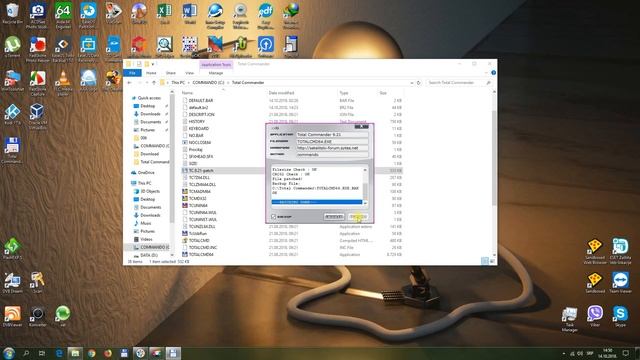Open the TeamViewer desktop shortcut
The height and width of the screenshot is (360, 640).
coord(620,282)
